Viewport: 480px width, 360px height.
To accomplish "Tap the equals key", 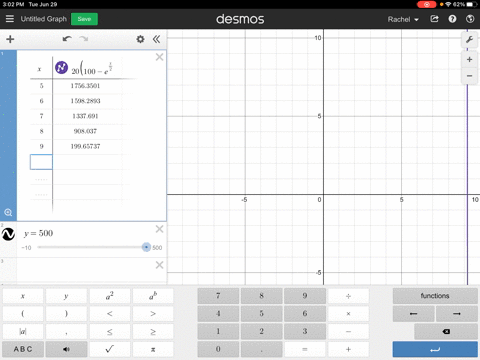I will pyautogui.click(x=305, y=349).
